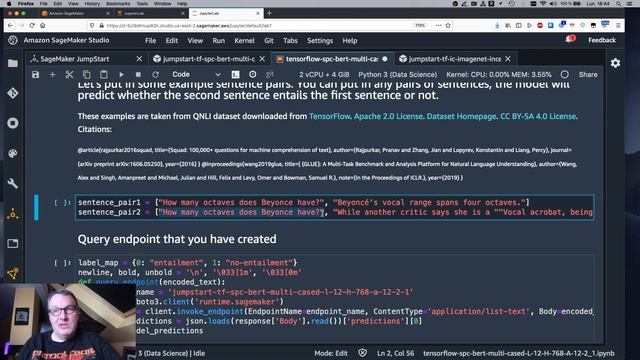Open the wrench property inspector sidebar icon
The width and height of the screenshot is (640, 360).
click(13, 183)
